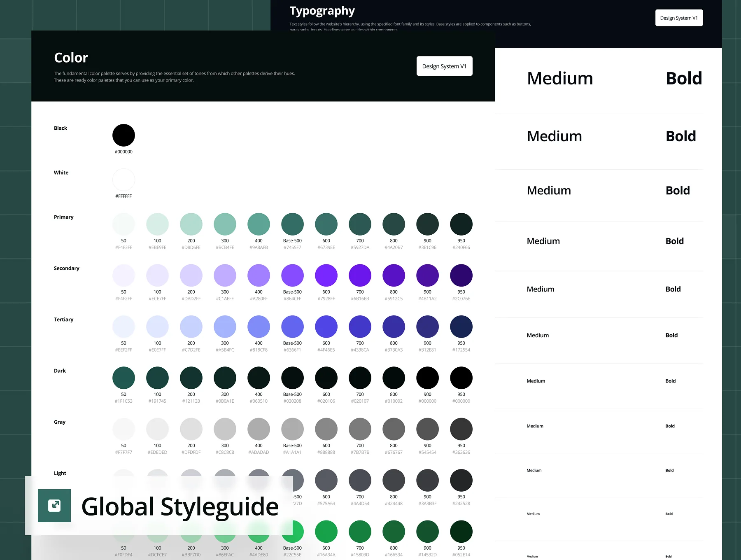Pick Gray 100 swatch #EDEDED
Viewport: 741px width, 560px height.
(x=157, y=429)
